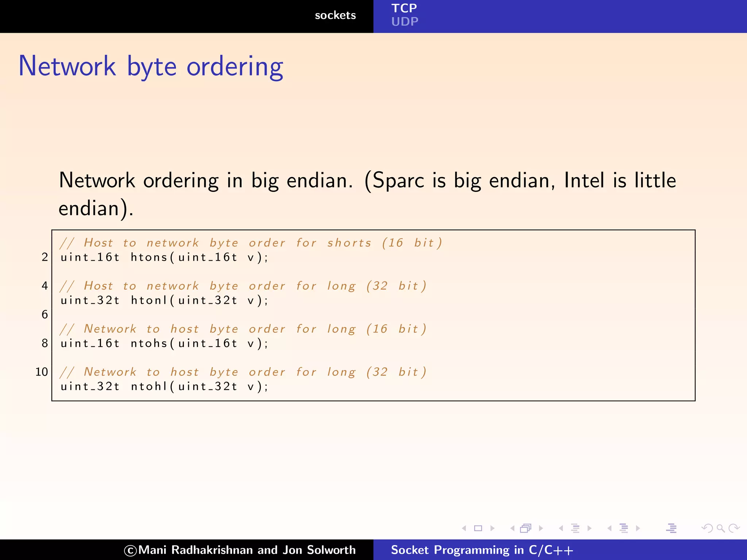The width and height of the screenshot is (747, 560).
Task: Click the htons function declaration line
Action: click(165, 257)
